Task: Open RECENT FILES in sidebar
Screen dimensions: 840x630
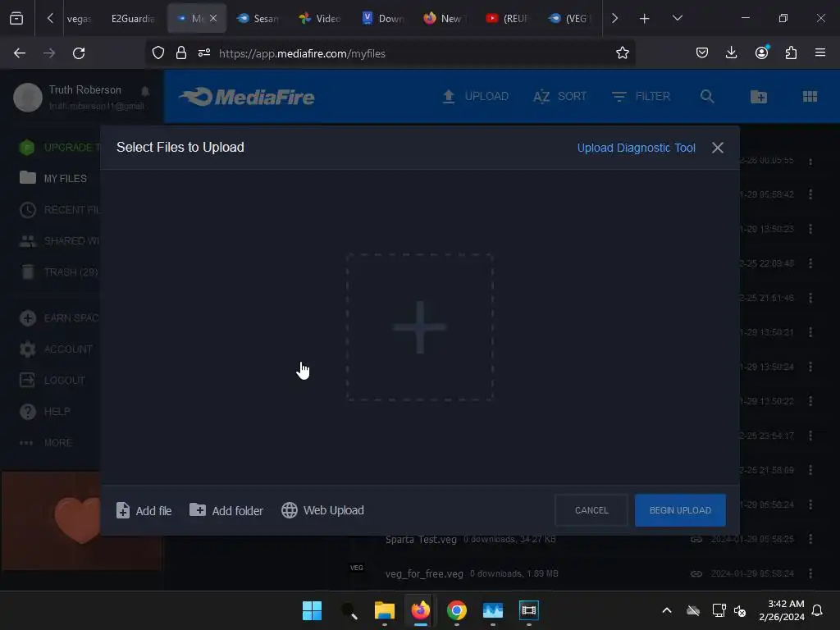Action: (59, 209)
